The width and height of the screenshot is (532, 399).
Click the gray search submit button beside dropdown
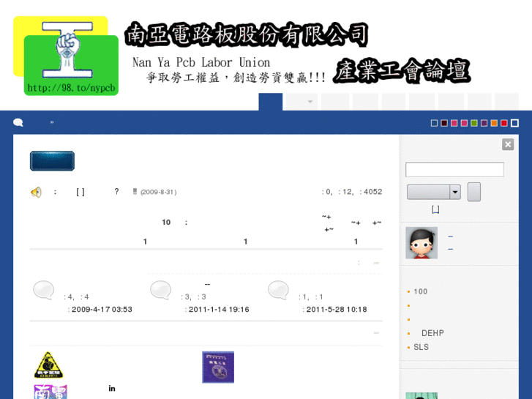[x=474, y=192]
